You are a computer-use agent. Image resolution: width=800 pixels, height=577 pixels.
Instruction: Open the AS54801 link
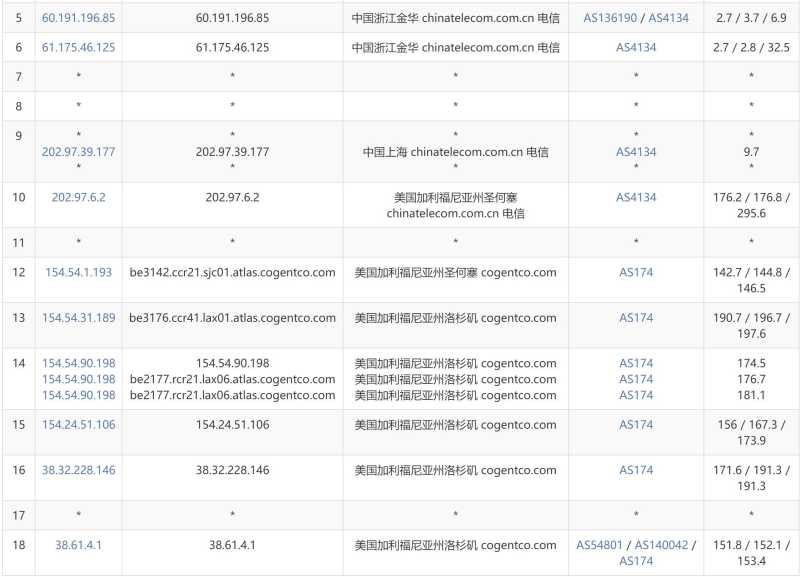click(600, 545)
